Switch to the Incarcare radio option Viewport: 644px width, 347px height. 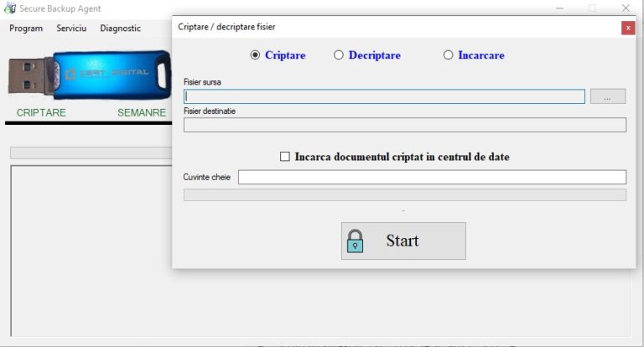pos(449,55)
